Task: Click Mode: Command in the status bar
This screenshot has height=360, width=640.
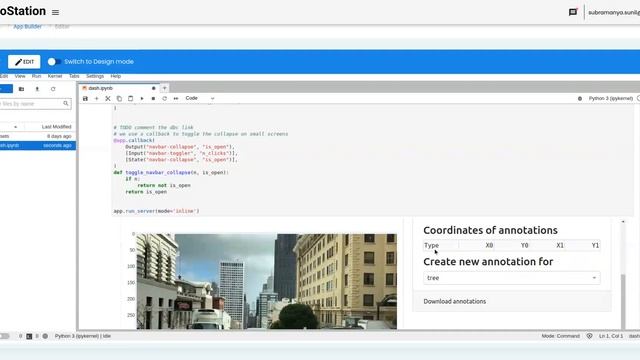Action: [560, 336]
